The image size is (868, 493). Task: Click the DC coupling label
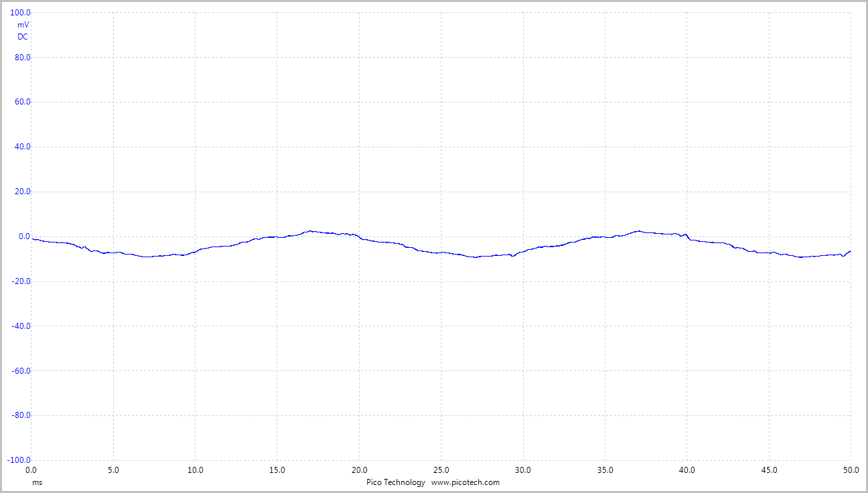pyautogui.click(x=23, y=37)
